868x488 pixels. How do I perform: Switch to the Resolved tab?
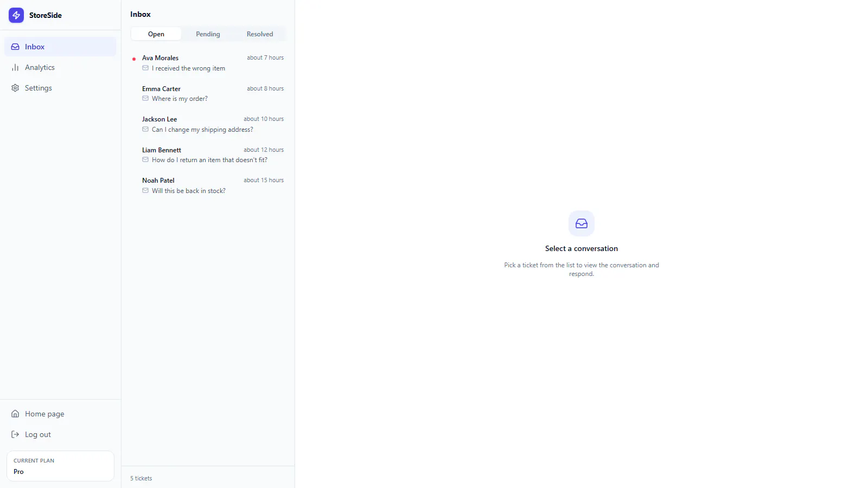pos(260,34)
